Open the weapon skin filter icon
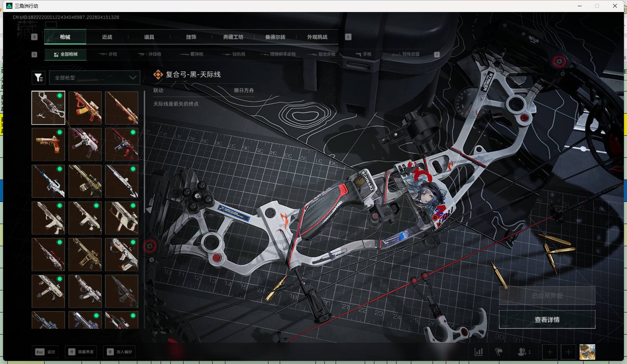This screenshot has width=627, height=364. click(x=38, y=78)
